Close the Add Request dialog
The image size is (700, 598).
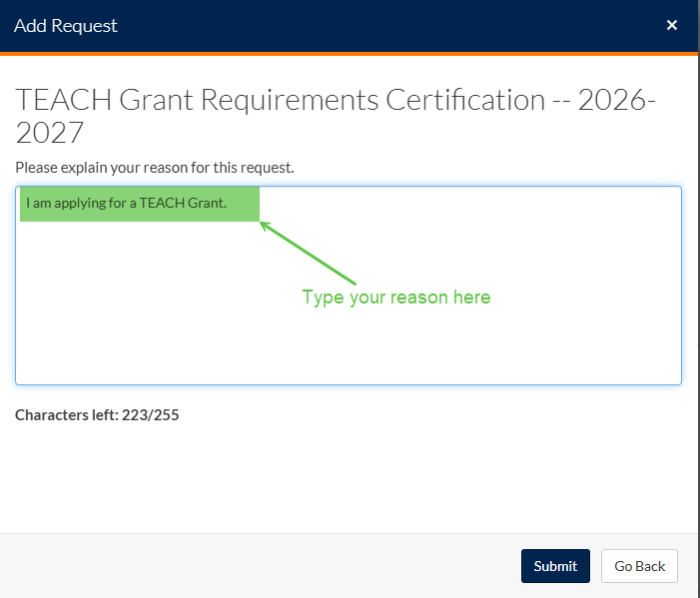(671, 25)
